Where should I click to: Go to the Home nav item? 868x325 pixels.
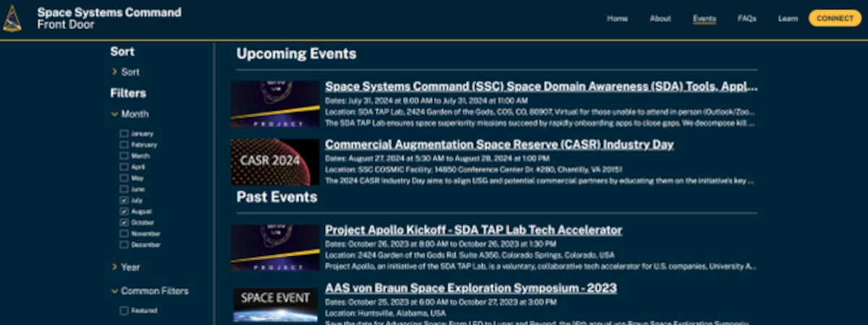pos(617,19)
